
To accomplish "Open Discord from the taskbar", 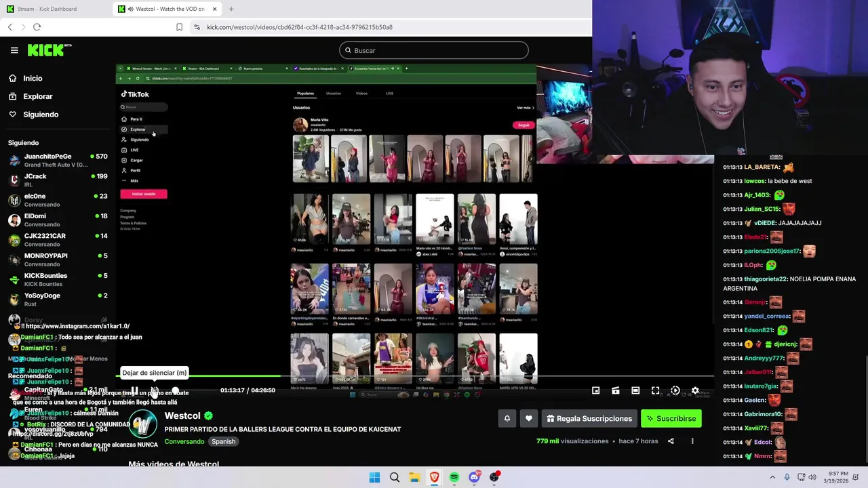I will click(474, 477).
